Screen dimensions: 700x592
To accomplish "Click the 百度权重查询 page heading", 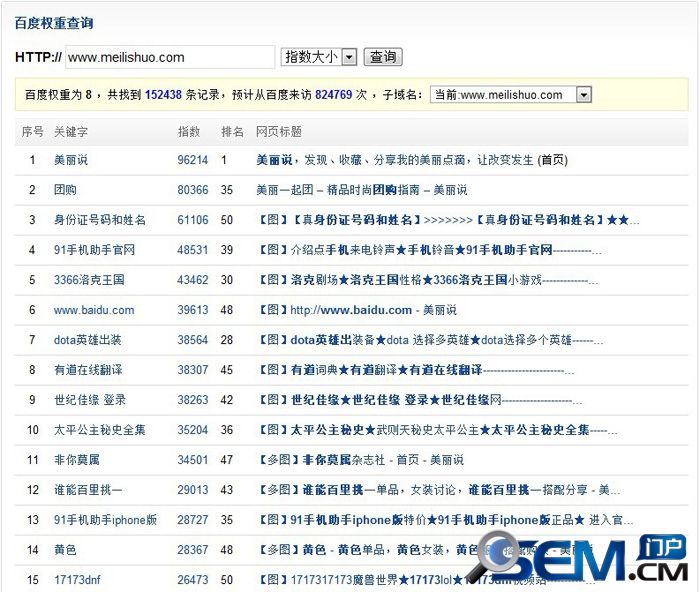I will point(54,23).
